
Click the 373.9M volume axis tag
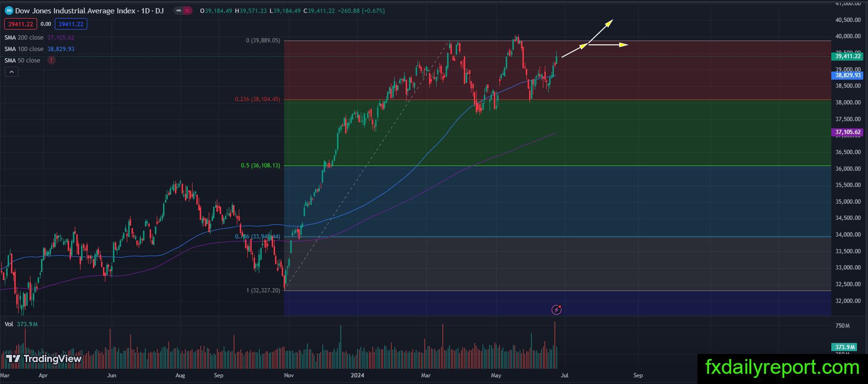845,347
